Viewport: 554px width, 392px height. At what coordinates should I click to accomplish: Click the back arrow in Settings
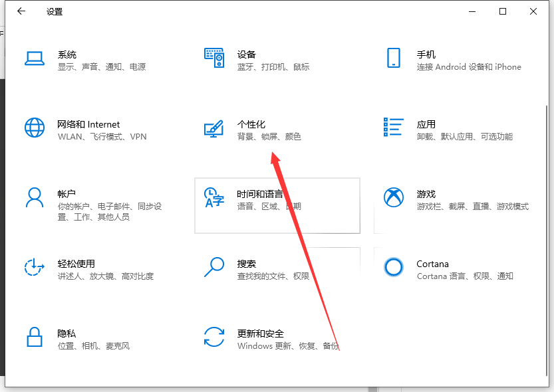click(x=21, y=11)
